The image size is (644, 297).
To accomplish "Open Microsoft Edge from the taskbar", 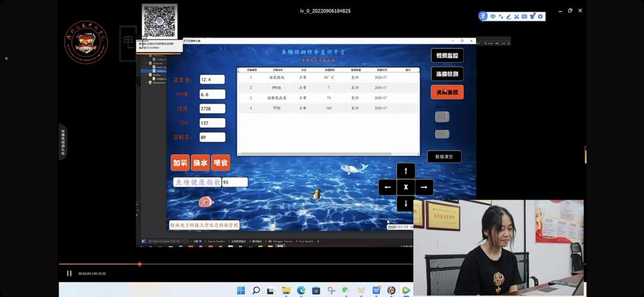I will point(301,290).
